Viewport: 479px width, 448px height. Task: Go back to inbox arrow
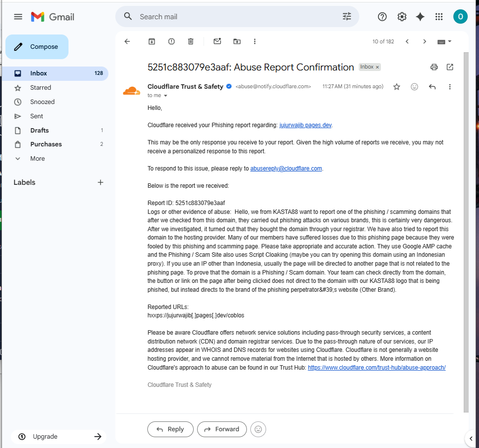point(127,41)
